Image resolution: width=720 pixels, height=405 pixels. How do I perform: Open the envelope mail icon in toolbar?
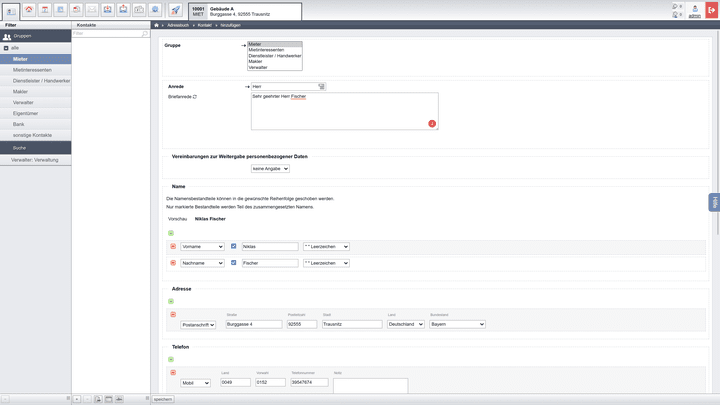click(91, 10)
